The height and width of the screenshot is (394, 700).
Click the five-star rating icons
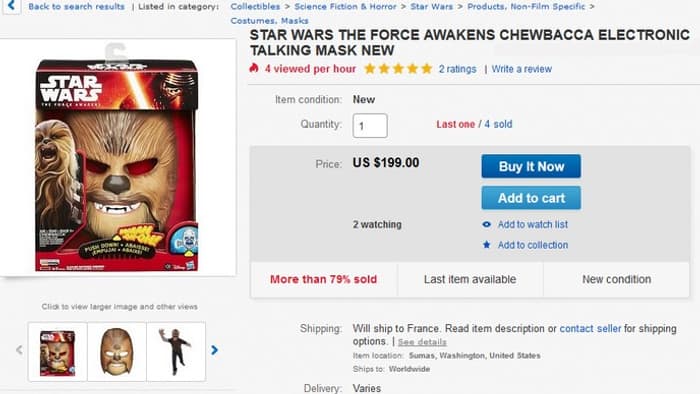click(398, 69)
